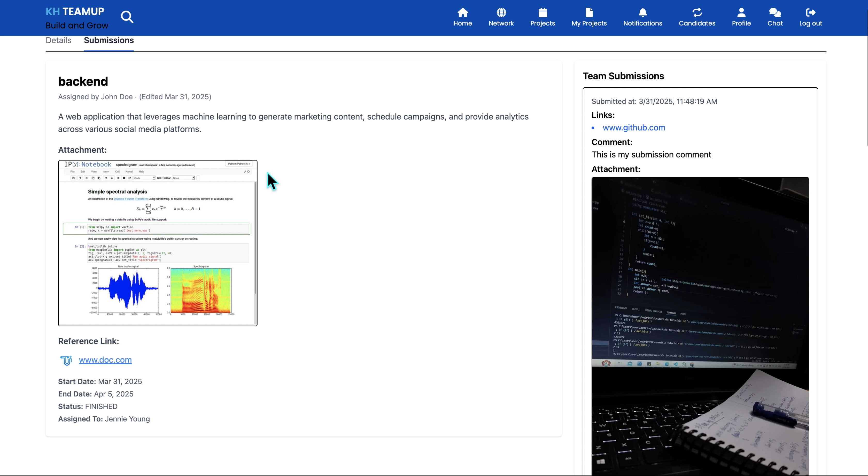The height and width of the screenshot is (476, 868).
Task: Open the Network globe icon
Action: [x=501, y=13]
